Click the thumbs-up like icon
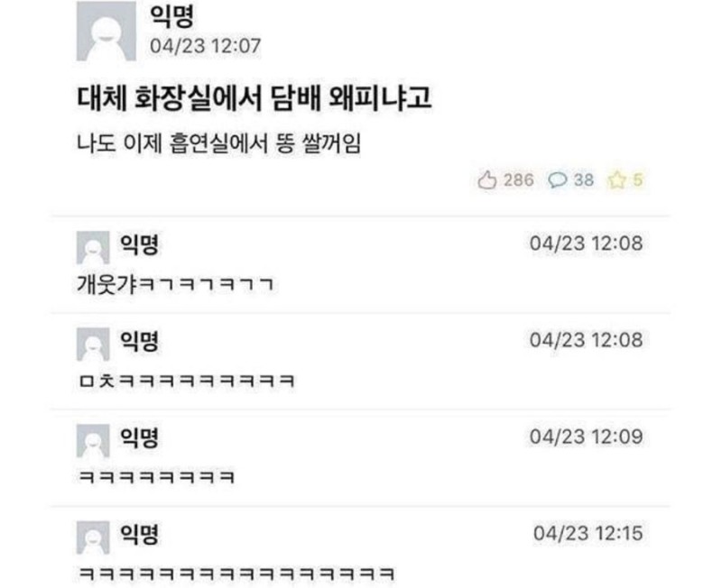 (486, 179)
